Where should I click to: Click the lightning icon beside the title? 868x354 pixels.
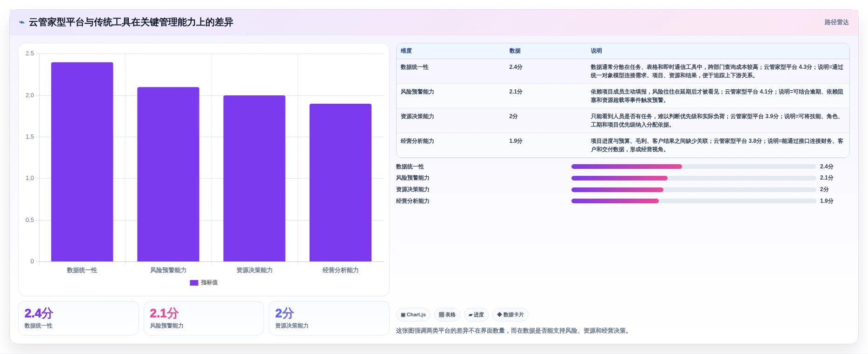click(22, 22)
